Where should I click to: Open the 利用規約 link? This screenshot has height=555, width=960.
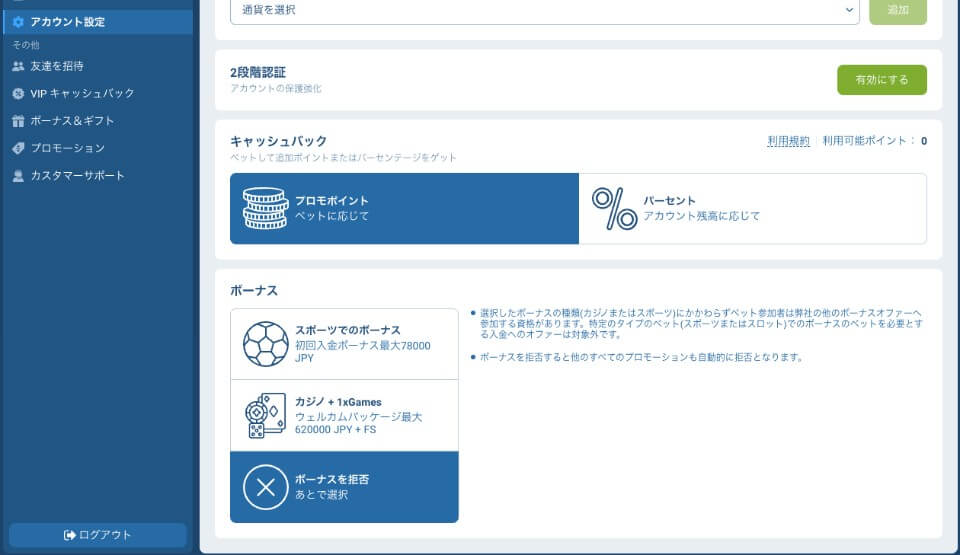coord(789,141)
